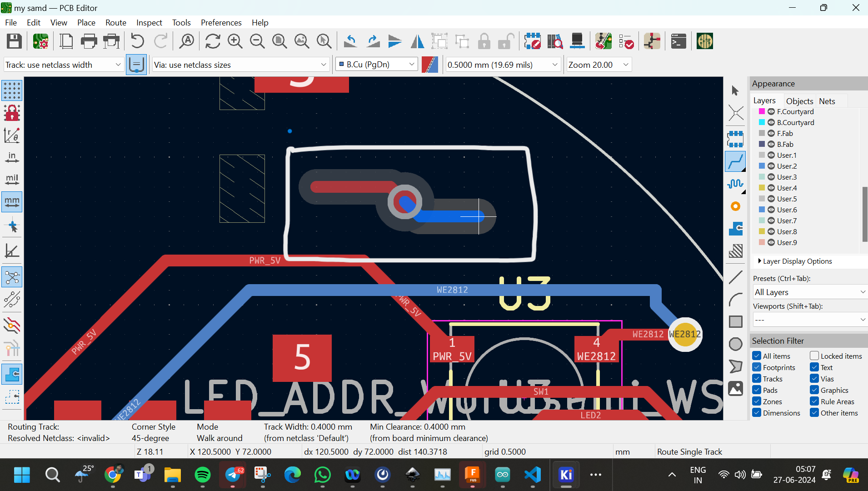This screenshot has height=491, width=868.
Task: Open Presets All Layers dropdown
Action: (810, 292)
